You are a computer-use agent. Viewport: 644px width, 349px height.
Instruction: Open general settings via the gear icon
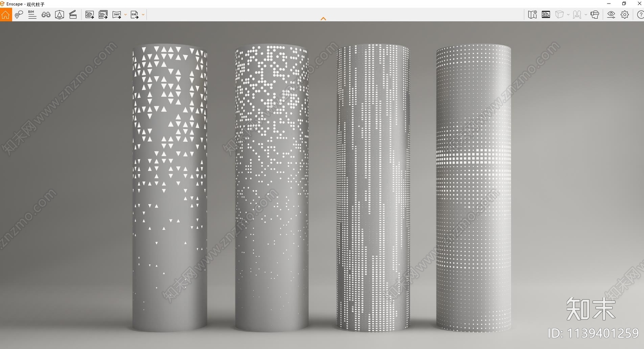click(x=625, y=15)
